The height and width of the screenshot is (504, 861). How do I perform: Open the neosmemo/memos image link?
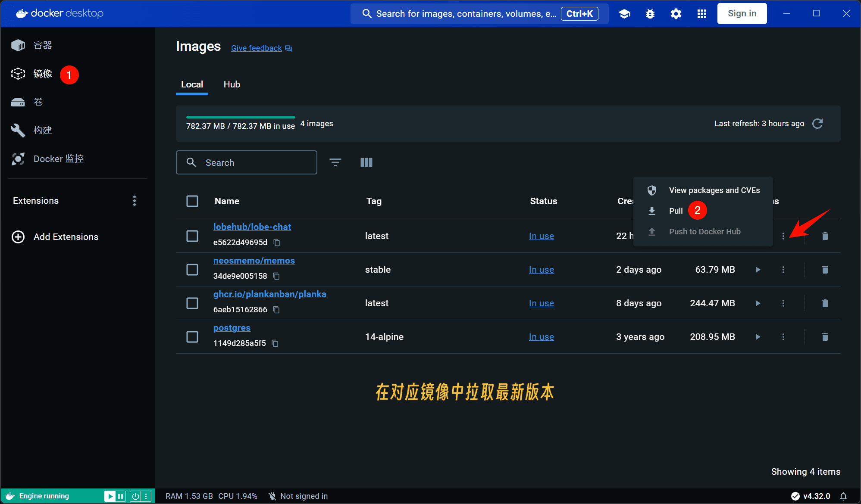click(x=254, y=261)
